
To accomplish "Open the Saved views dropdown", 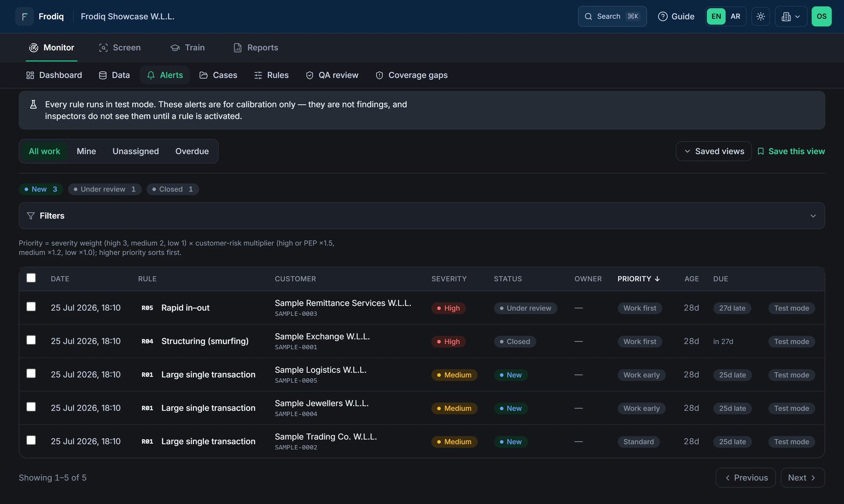I will coord(714,151).
